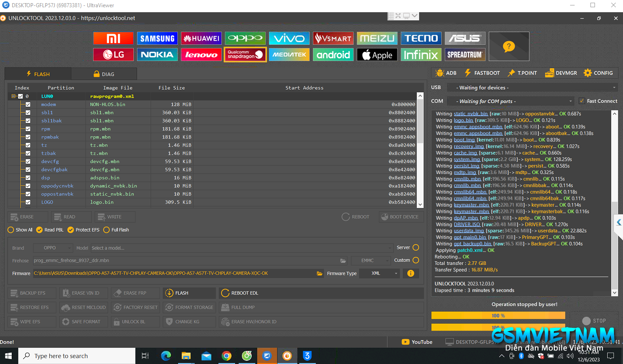Open the FASTBOOT tab

(x=482, y=73)
